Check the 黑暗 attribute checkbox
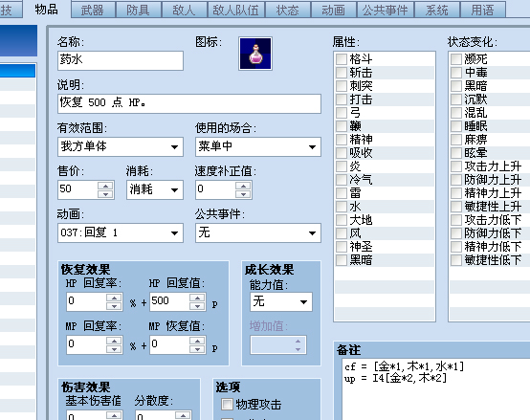The width and height of the screenshot is (530, 420). coord(342,260)
